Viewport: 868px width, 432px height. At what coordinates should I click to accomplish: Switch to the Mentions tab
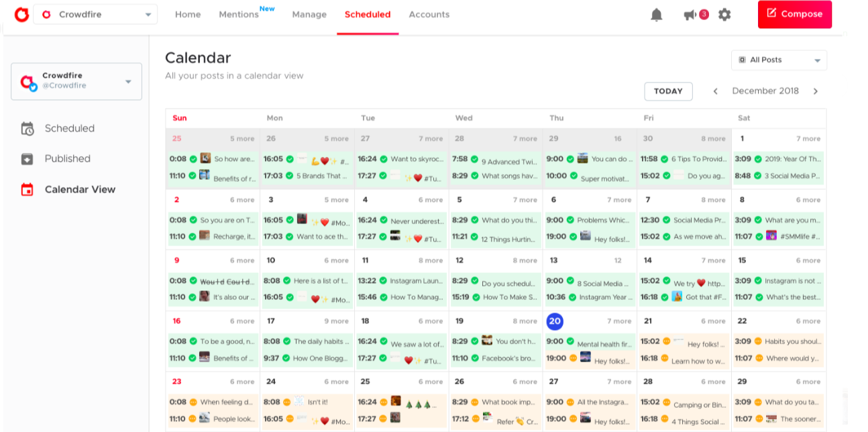[x=239, y=14]
